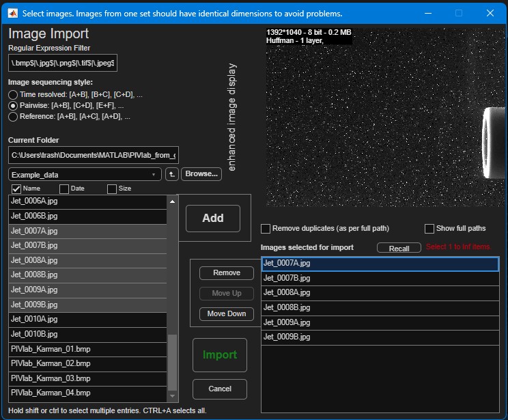This screenshot has height=420, width=508.
Task: Click the file list scroll-down arrow
Action: pos(172,396)
